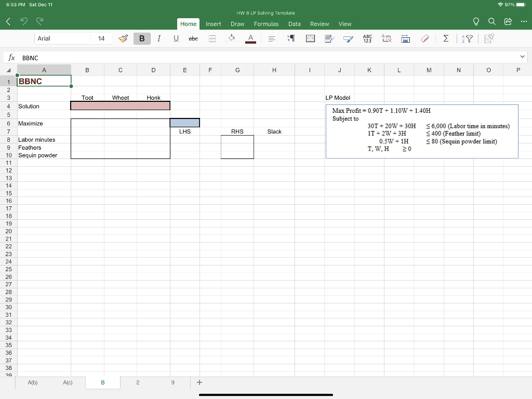Switch to sheet tab A(c)
The width and height of the screenshot is (532, 399).
[68, 382]
